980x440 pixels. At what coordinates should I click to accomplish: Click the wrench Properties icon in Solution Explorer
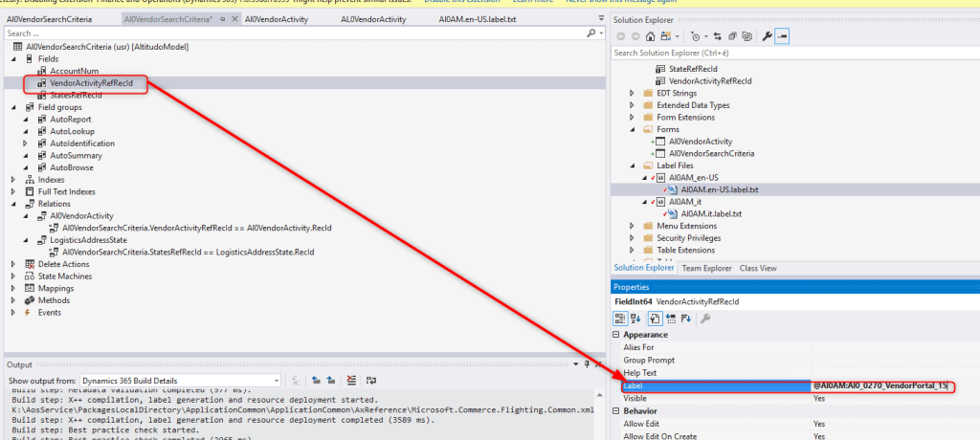(x=767, y=35)
